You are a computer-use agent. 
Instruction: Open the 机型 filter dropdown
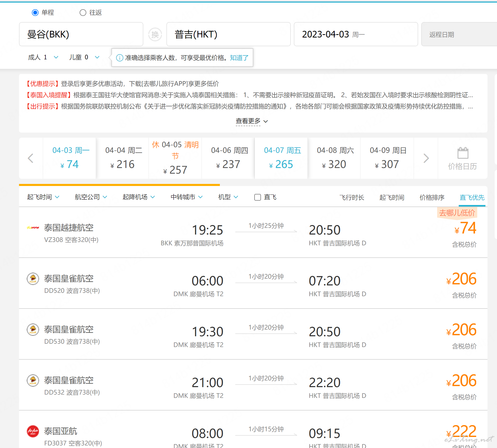pos(228,197)
